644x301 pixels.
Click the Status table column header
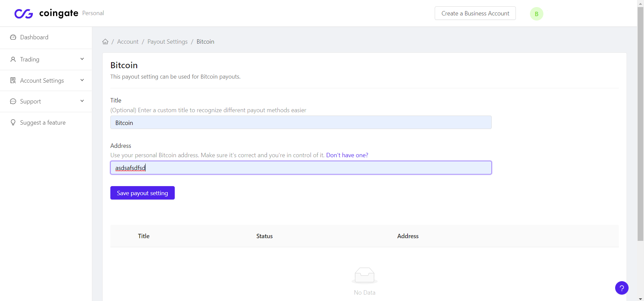[x=264, y=236]
